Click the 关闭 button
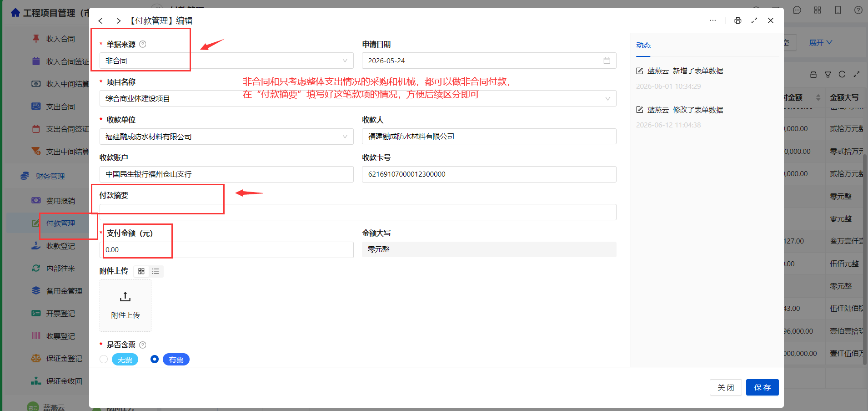 [726, 387]
